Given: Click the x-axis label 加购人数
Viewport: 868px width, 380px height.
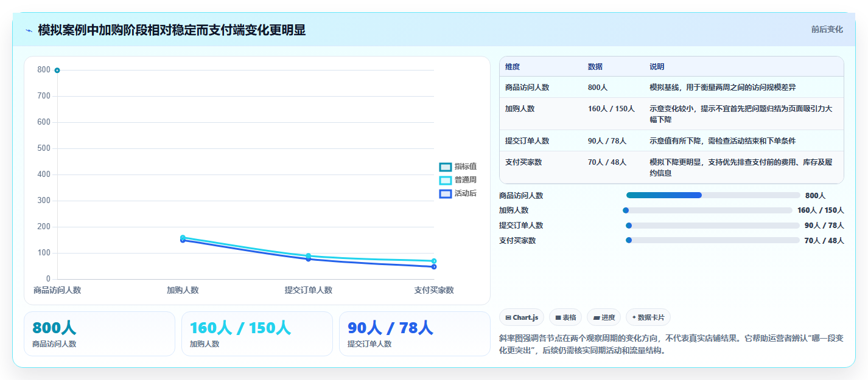Looking at the screenshot, I should (x=183, y=290).
